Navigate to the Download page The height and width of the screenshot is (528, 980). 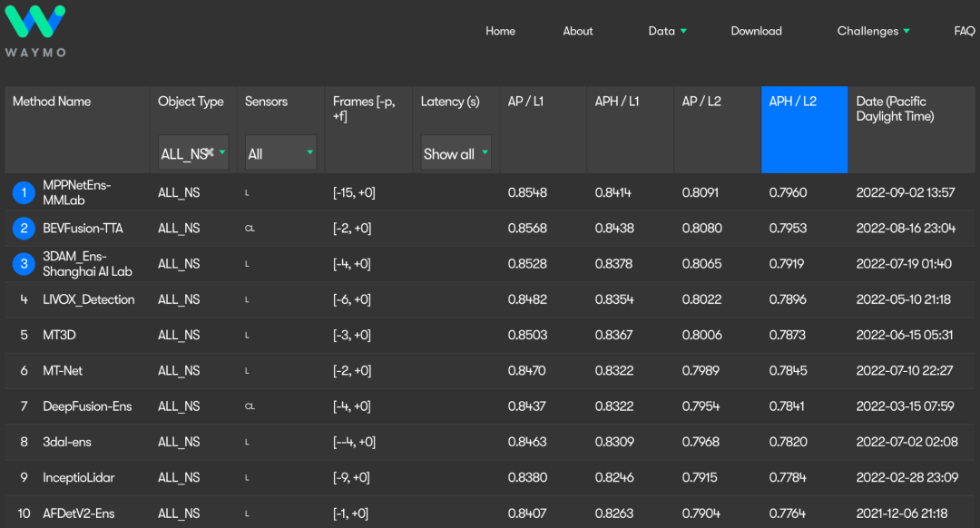[x=756, y=31]
